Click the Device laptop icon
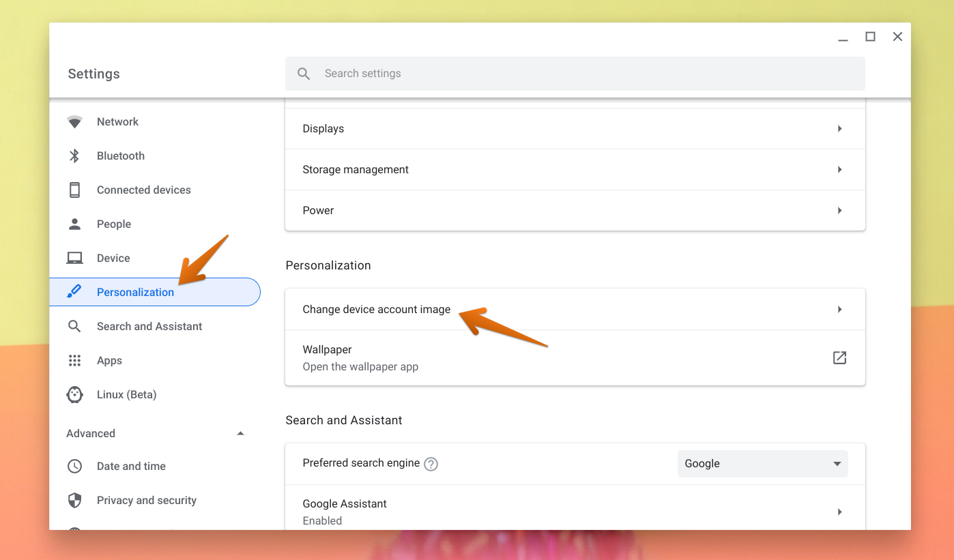The width and height of the screenshot is (954, 560). (x=74, y=259)
